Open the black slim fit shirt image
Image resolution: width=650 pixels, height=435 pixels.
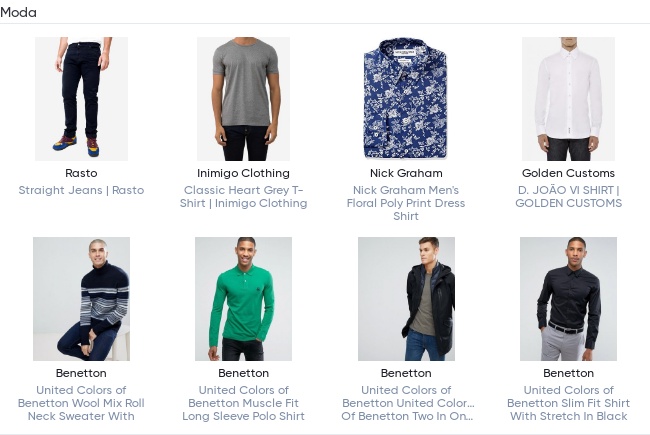tap(568, 299)
